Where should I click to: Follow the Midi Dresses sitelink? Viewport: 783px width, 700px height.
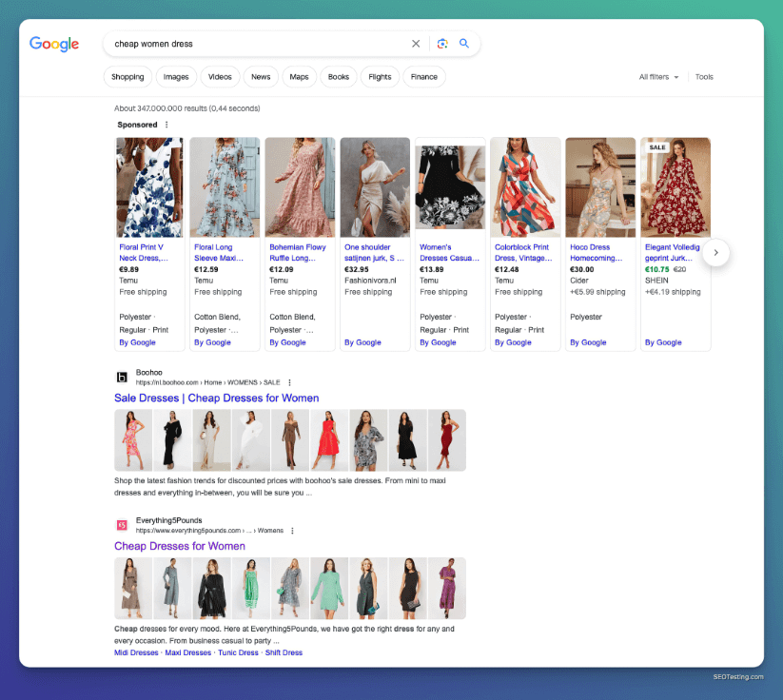pyautogui.click(x=136, y=652)
